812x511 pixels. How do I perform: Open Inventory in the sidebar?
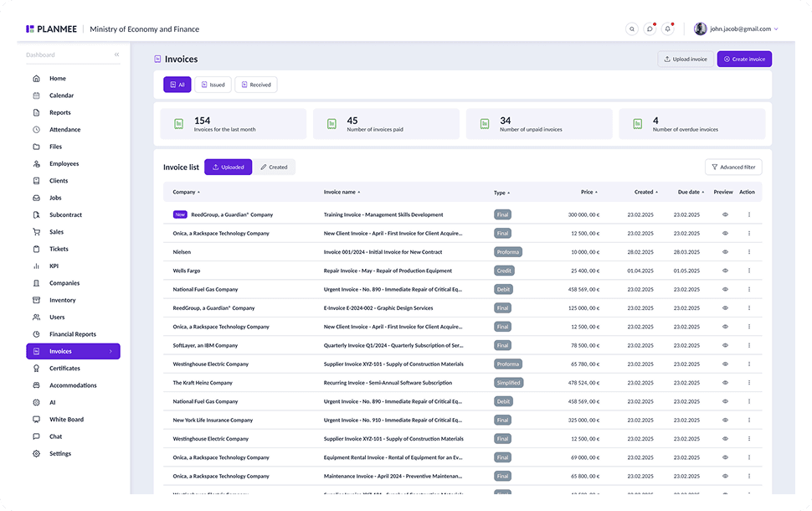62,300
